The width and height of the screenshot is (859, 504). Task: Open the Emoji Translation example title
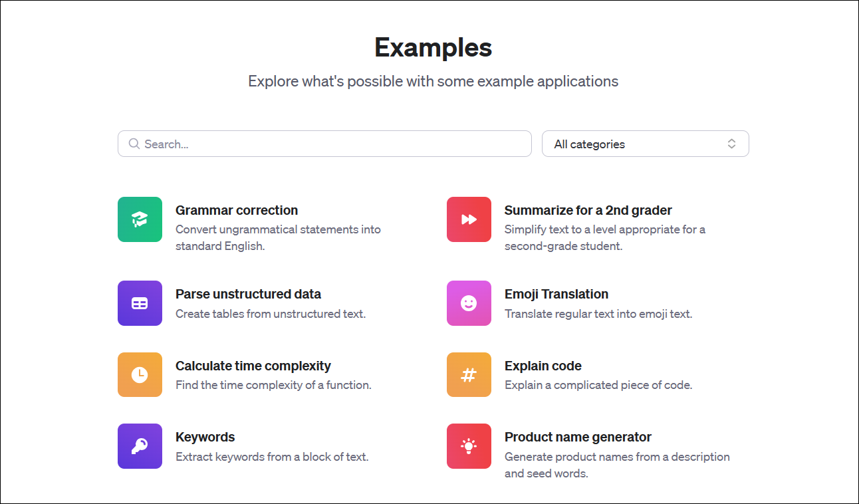[x=556, y=295]
